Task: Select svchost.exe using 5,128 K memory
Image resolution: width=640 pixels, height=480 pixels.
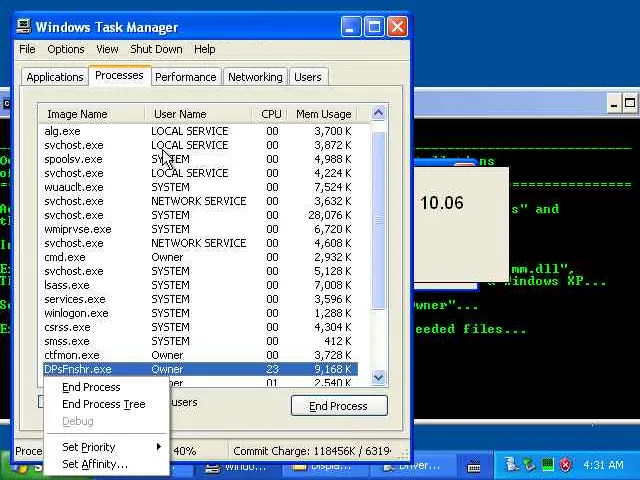Action: pos(200,271)
